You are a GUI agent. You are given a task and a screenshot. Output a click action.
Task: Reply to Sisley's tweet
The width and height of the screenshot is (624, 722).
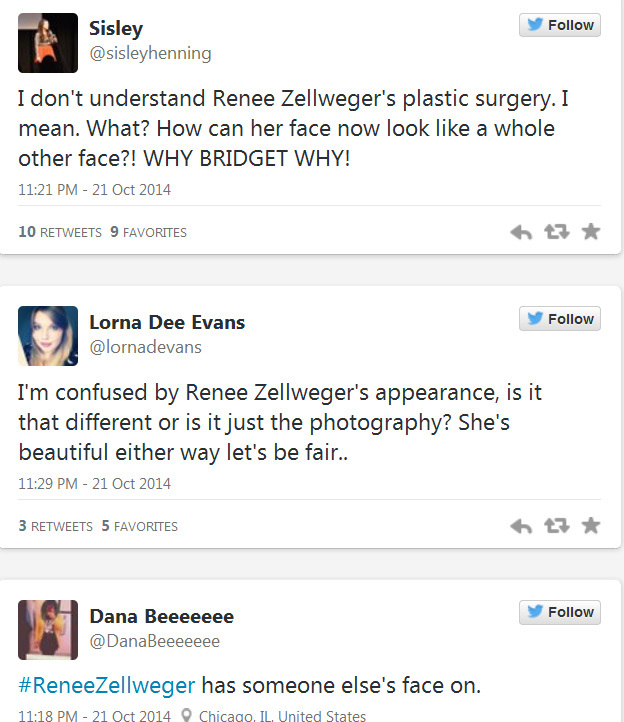(521, 232)
